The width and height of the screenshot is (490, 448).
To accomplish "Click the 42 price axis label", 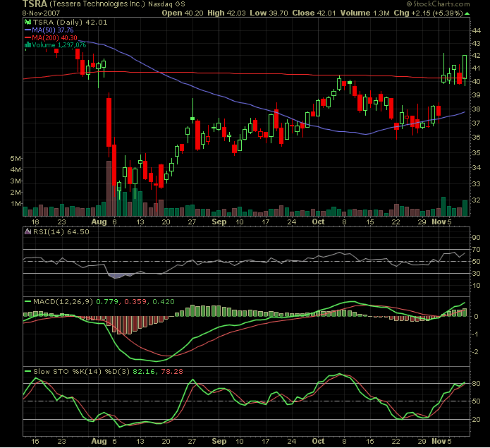I will click(x=476, y=56).
